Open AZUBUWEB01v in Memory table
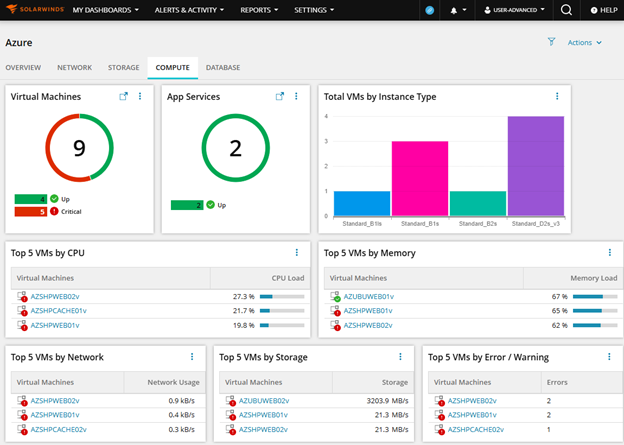Image resolution: width=624 pixels, height=445 pixels. (369, 297)
